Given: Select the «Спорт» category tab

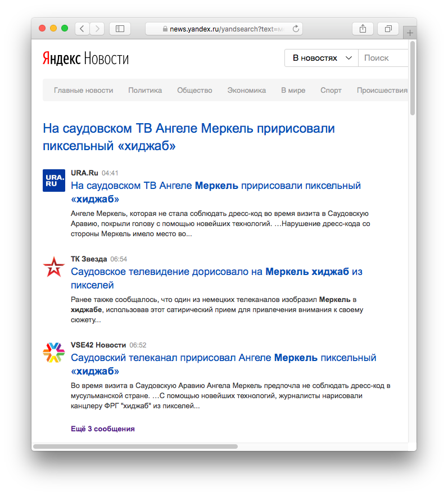Looking at the screenshot, I should pos(331,90).
